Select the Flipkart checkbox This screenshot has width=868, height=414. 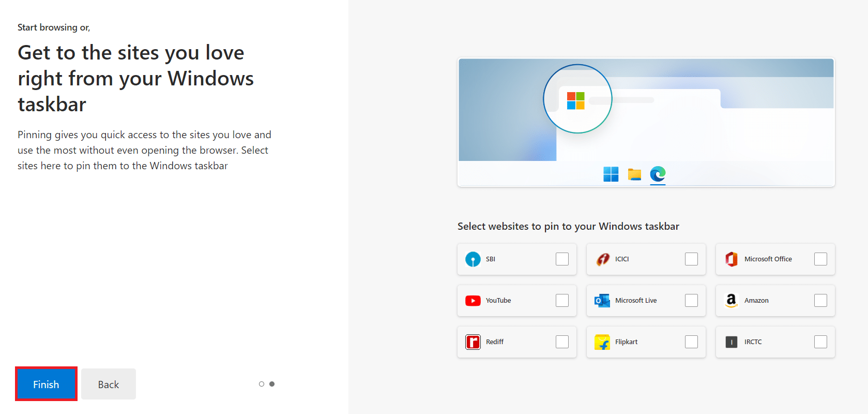(691, 342)
